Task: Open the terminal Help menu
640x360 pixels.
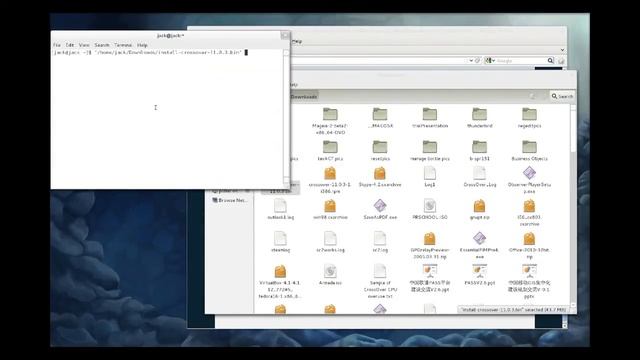Action: pos(142,45)
